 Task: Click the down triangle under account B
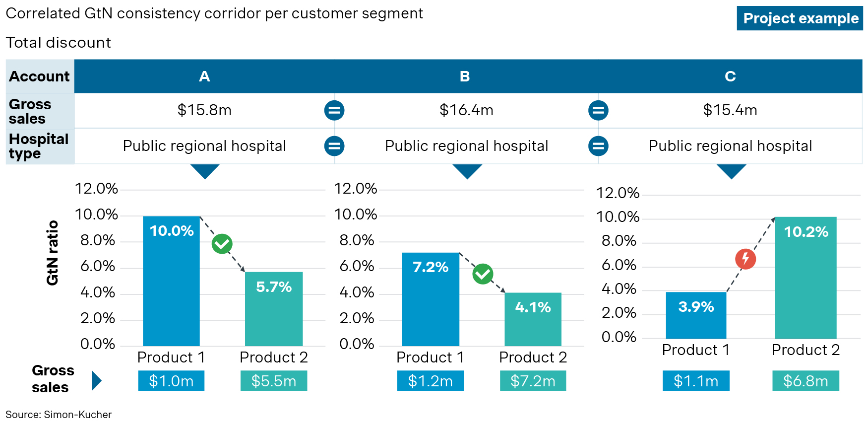point(467,171)
